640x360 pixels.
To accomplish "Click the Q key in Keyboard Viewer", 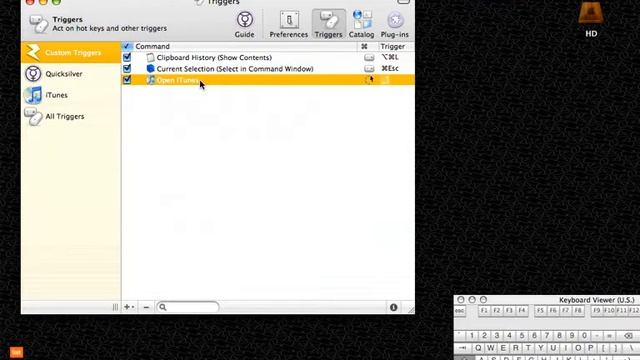I will click(478, 348).
